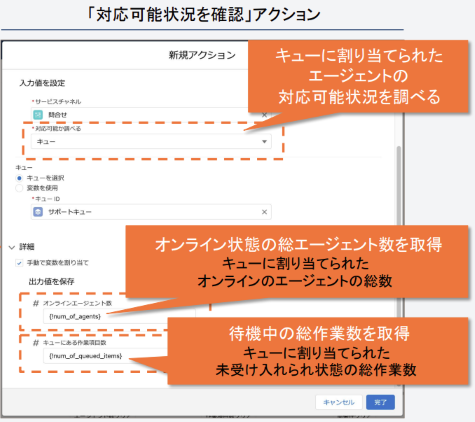Click the サポートキュー queue icon
Screen dimensions: 475x422
click(x=38, y=212)
